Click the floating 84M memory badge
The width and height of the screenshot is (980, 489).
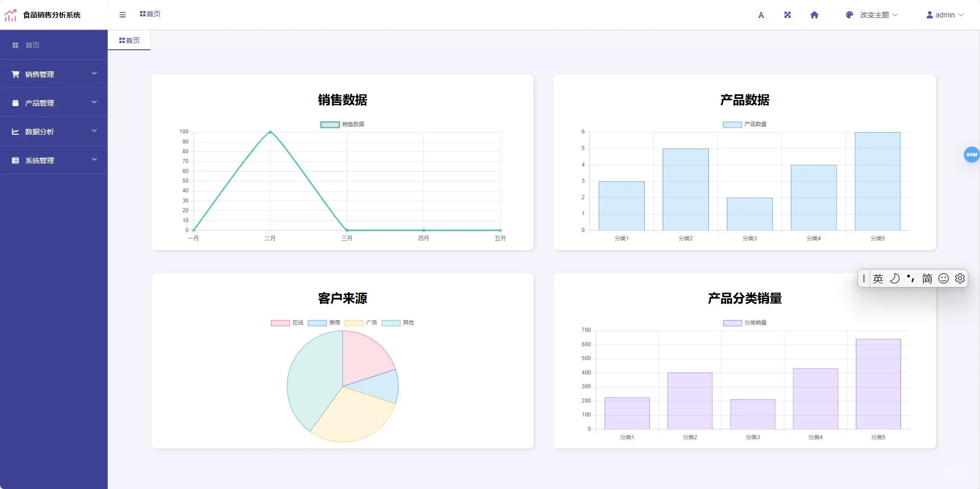point(971,154)
